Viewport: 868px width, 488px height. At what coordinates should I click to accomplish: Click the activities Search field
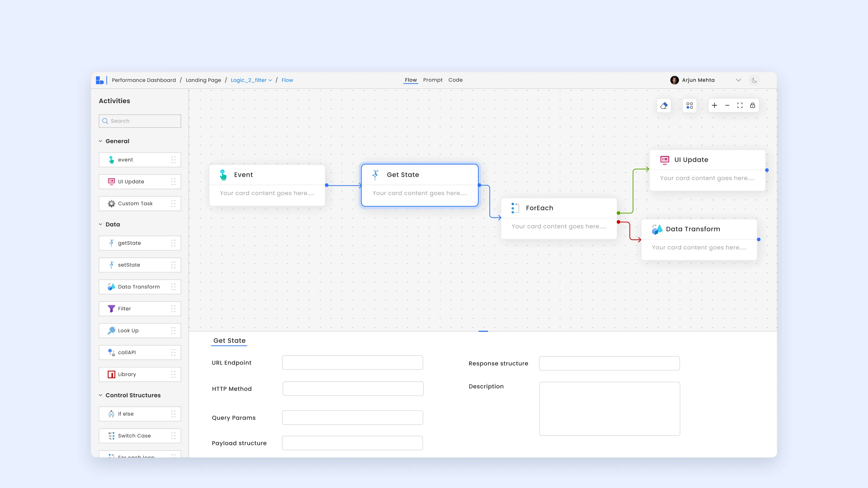(x=140, y=121)
